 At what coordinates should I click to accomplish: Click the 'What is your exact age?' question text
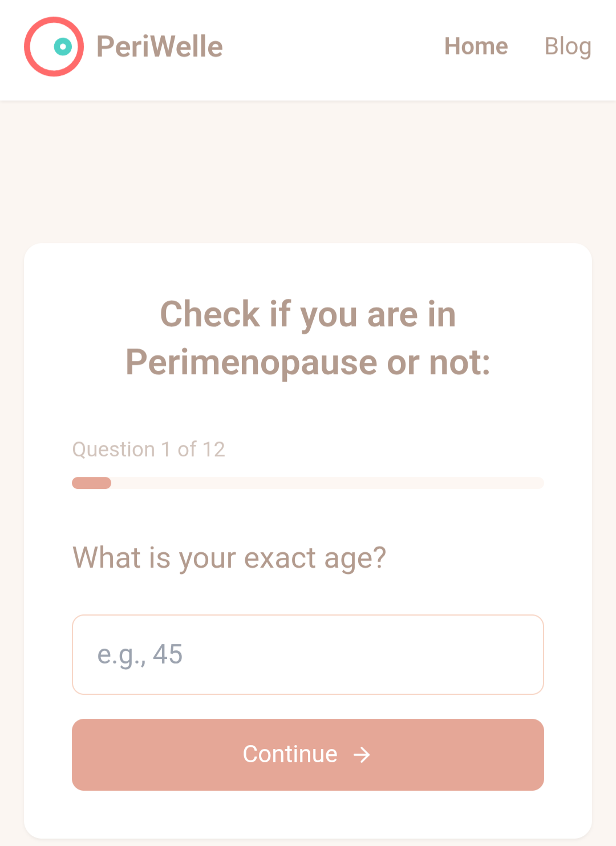pos(229,557)
